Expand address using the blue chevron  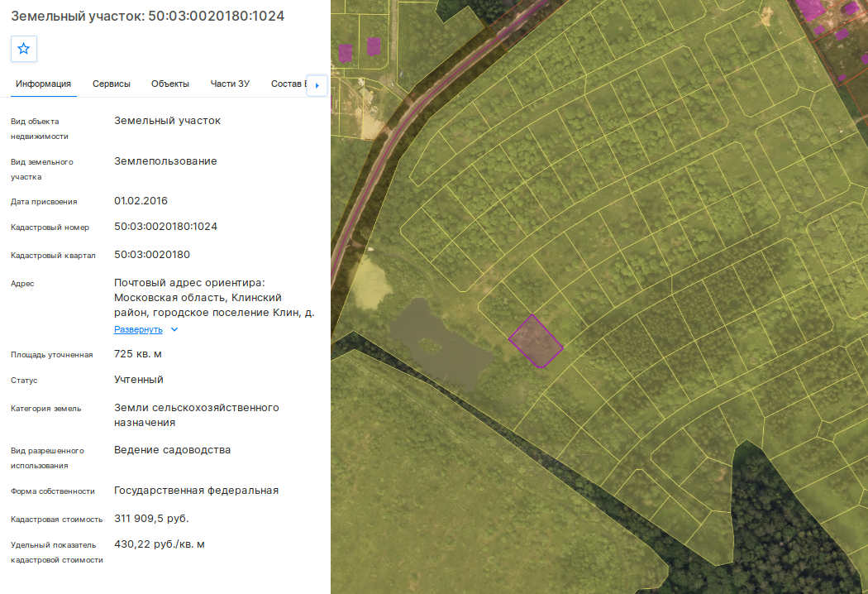[x=174, y=330]
